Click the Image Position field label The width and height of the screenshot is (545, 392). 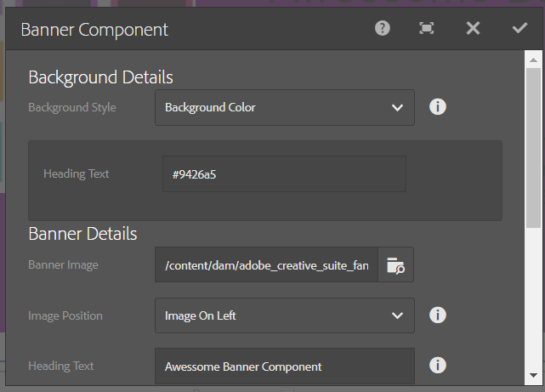click(65, 315)
